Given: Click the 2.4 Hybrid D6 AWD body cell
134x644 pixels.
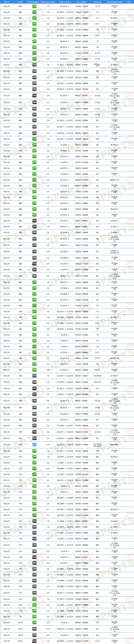Looking at the screenshot, I should pos(97,445).
